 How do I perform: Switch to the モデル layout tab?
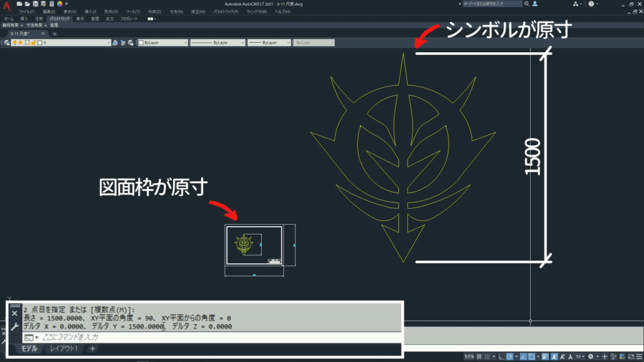(x=29, y=348)
